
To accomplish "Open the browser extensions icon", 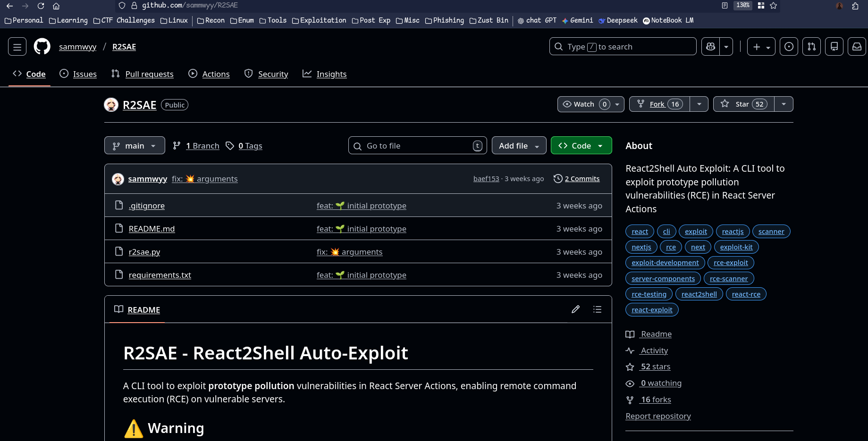I will (855, 6).
